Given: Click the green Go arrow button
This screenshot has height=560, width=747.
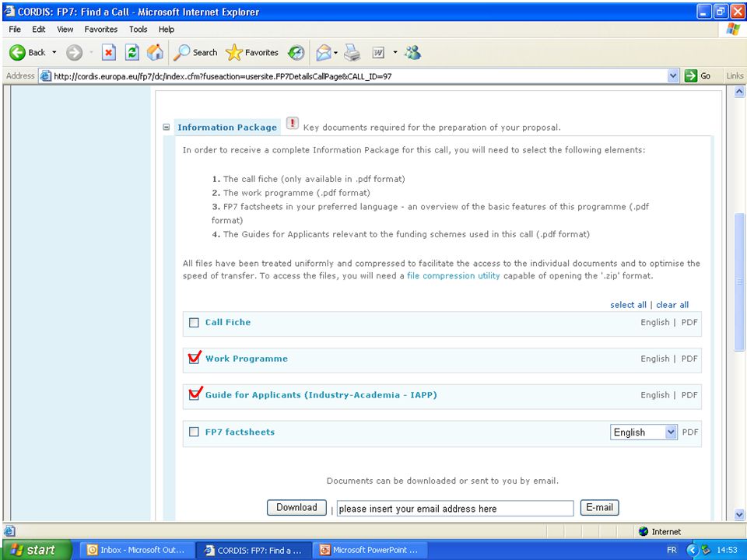Looking at the screenshot, I should click(x=691, y=75).
